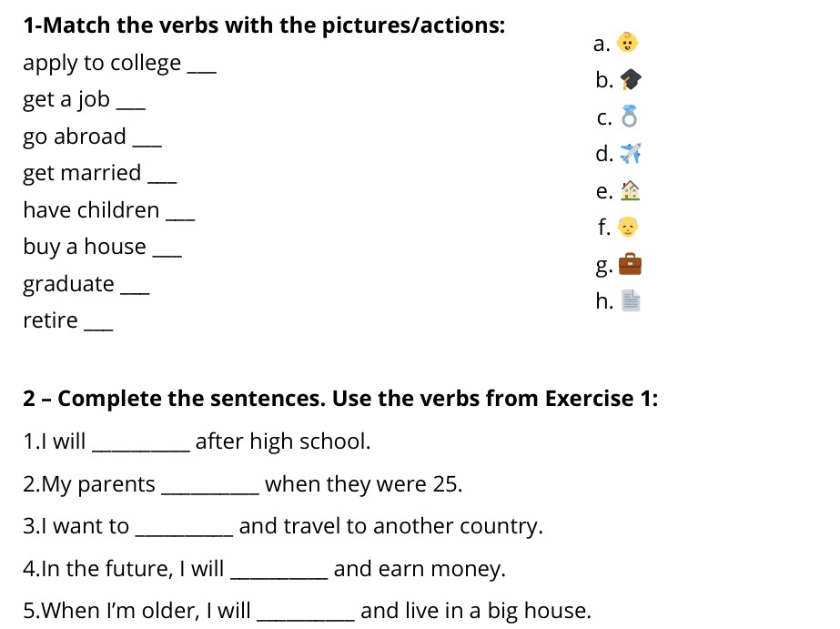Click the blank after 'apply to college'

(202, 68)
